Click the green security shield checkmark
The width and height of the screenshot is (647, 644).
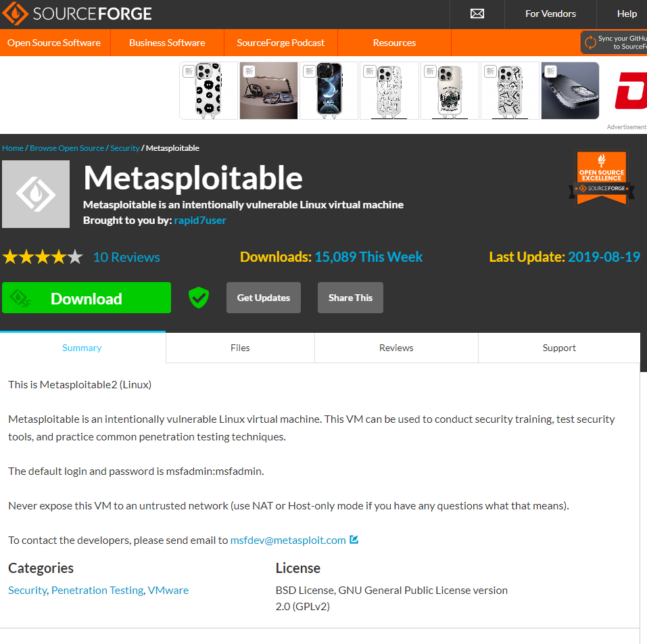point(199,298)
